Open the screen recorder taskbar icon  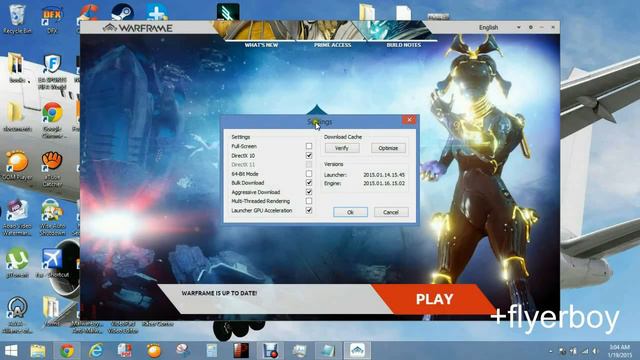coord(271,351)
